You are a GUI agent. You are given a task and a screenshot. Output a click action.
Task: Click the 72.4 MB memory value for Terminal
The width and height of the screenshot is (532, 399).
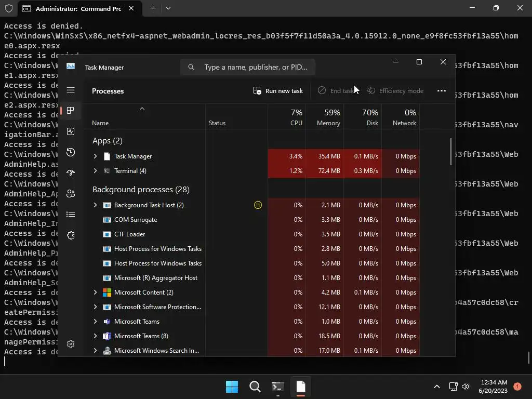pyautogui.click(x=329, y=170)
